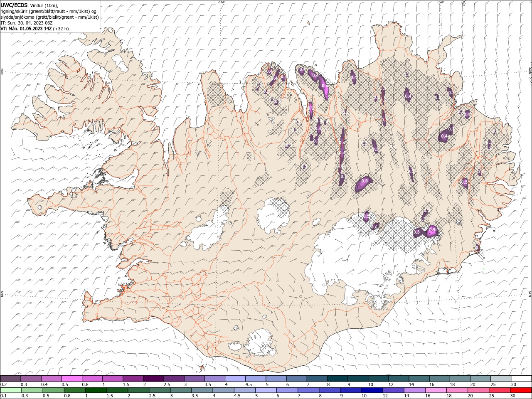
Task: Select top-row legend swatch between 0.3 and 0.4
Action: [31, 379]
